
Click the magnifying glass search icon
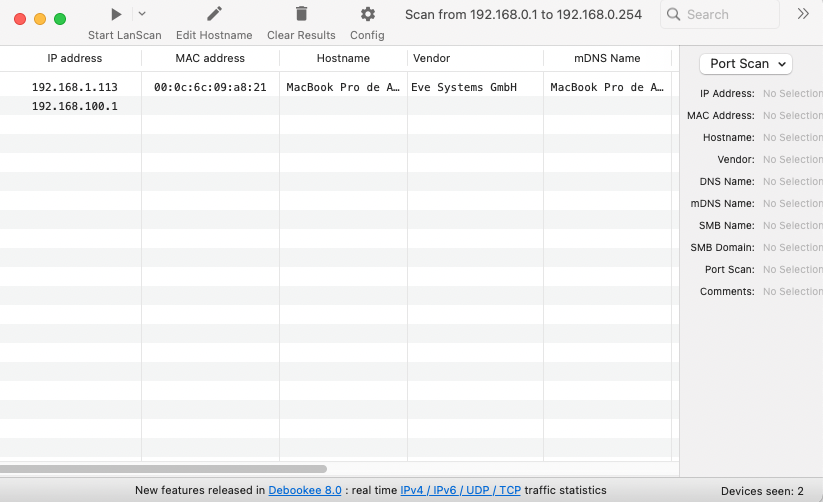674,15
